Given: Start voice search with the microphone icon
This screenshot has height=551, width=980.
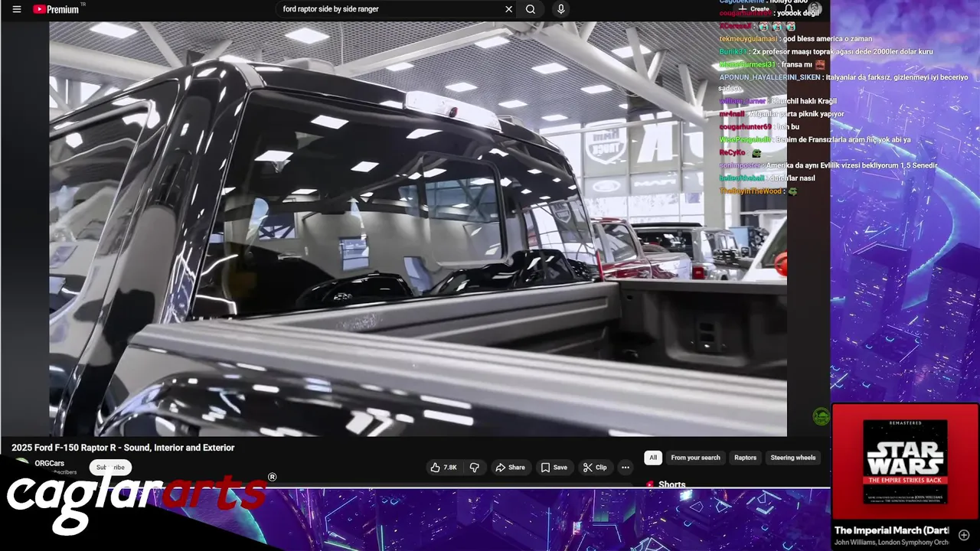Looking at the screenshot, I should (x=561, y=9).
